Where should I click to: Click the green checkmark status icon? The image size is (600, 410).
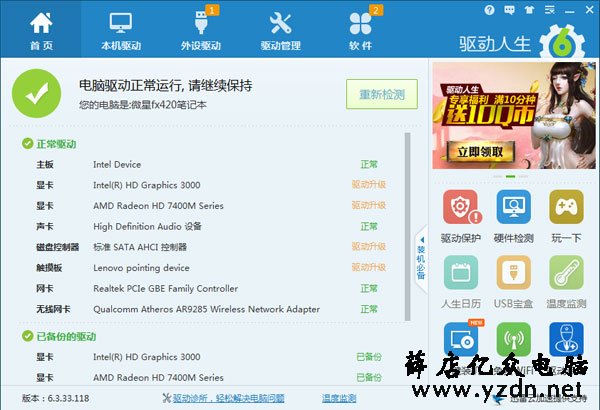pos(36,93)
